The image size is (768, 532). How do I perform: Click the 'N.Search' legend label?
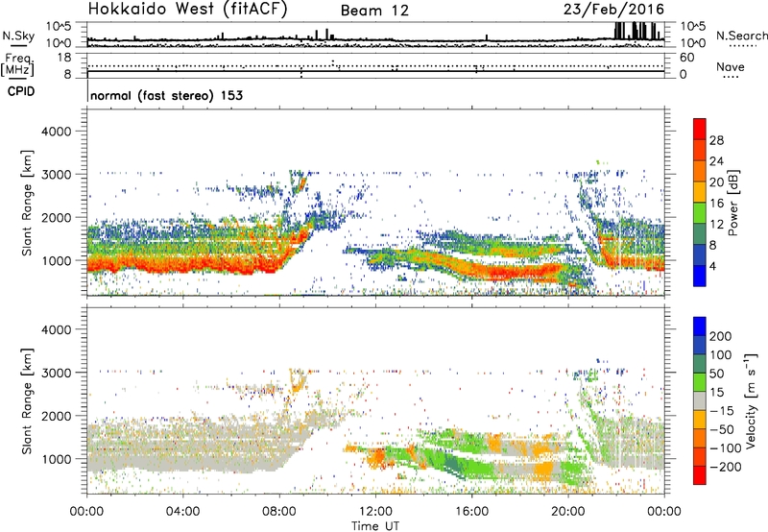click(741, 36)
